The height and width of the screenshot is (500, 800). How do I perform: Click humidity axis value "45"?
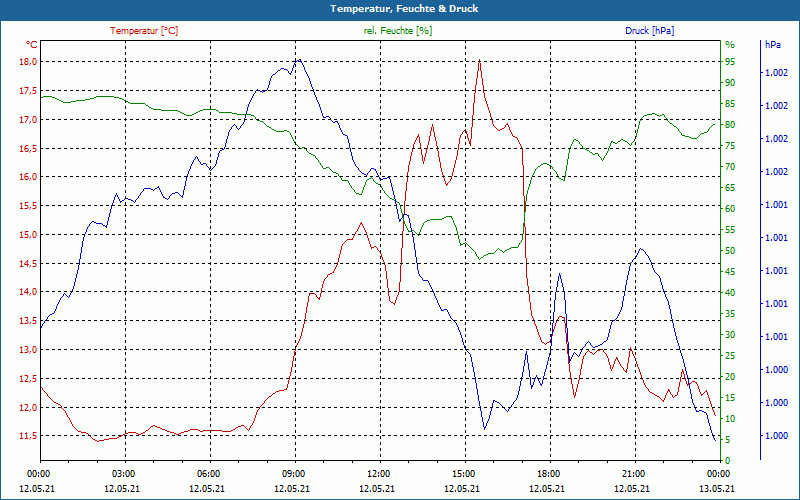730,272
